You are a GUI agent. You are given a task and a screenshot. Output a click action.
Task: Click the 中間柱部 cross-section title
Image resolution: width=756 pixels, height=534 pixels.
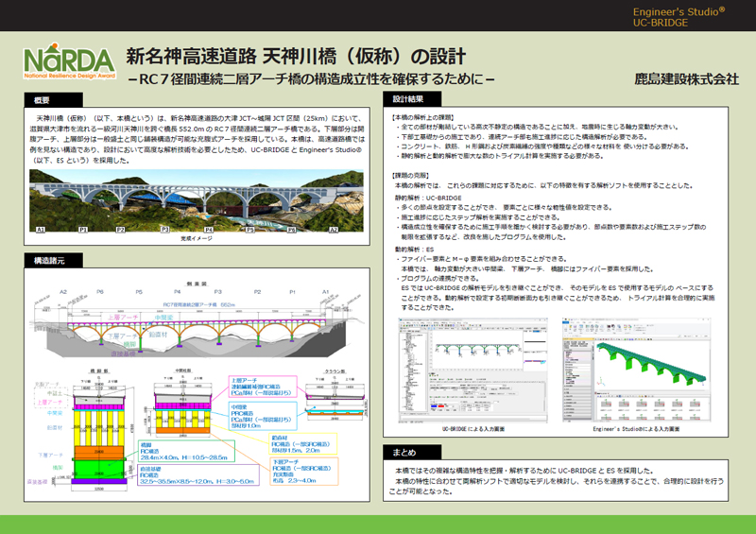tap(182, 370)
